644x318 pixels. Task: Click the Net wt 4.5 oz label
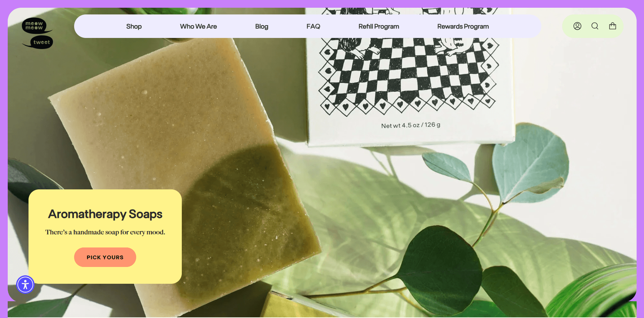(411, 125)
